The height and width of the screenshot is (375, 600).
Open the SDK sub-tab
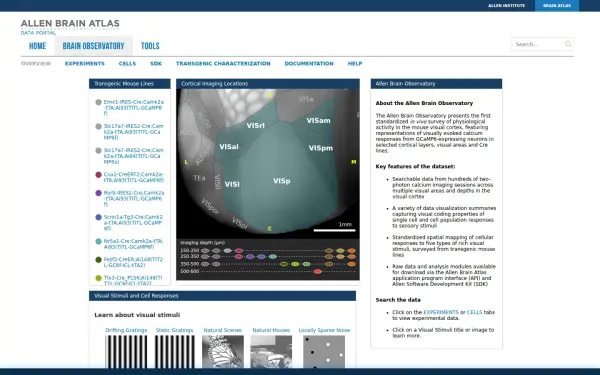point(156,64)
